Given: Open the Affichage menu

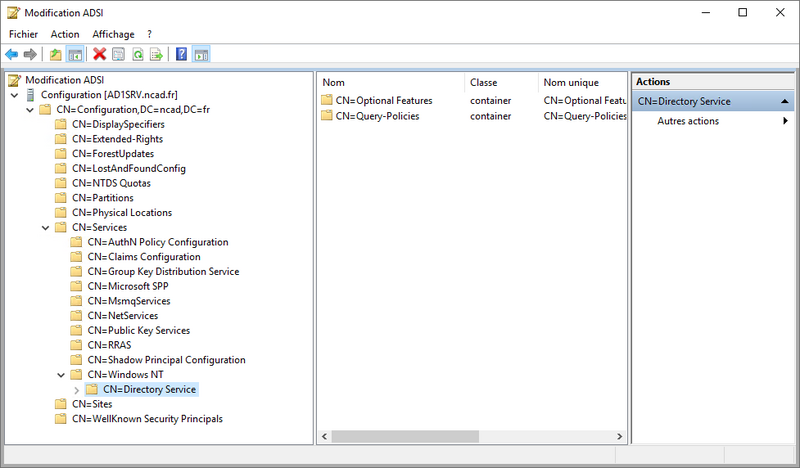Looking at the screenshot, I should coord(113,34).
